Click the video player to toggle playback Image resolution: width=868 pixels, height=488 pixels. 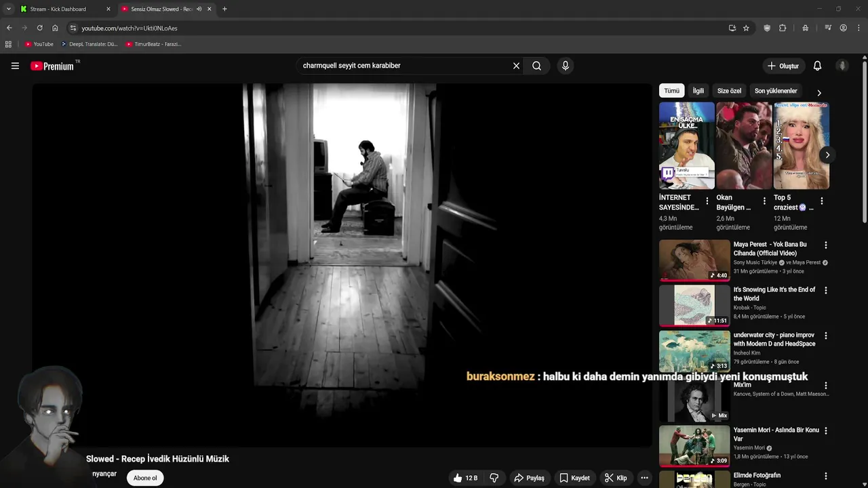coord(342,265)
